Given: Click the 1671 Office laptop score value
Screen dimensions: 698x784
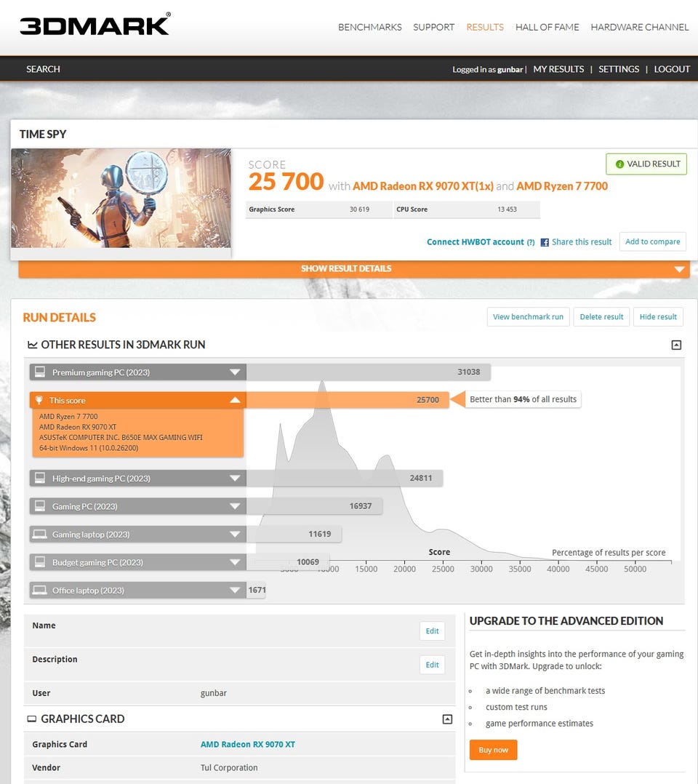Looking at the screenshot, I should tap(257, 590).
